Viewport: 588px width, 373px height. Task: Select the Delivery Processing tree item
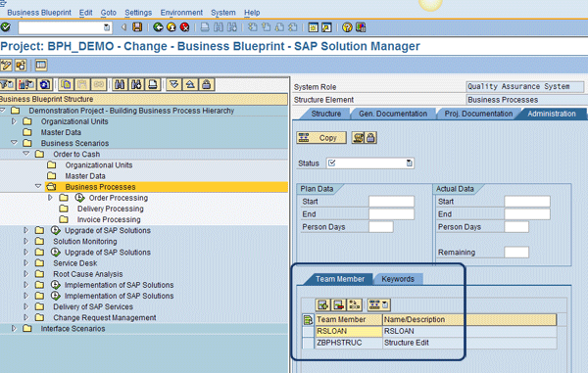110,209
